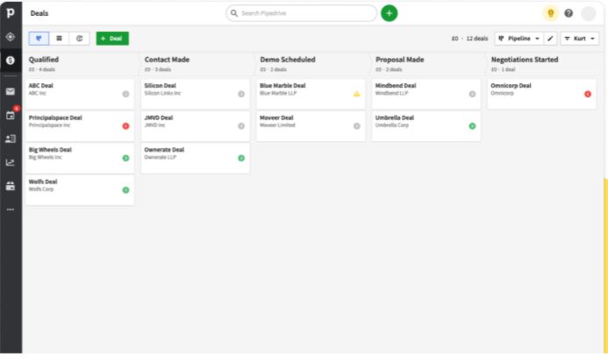
Task: Click the Omnicorp Deal title
Action: point(511,86)
